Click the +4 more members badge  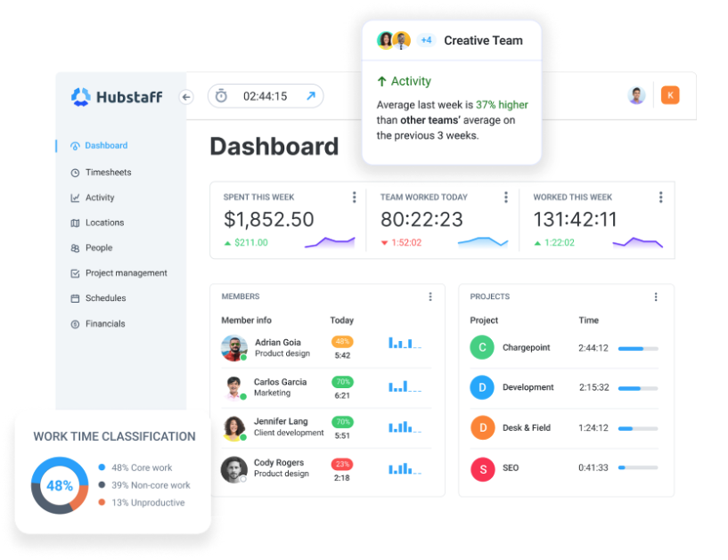pyautogui.click(x=426, y=40)
